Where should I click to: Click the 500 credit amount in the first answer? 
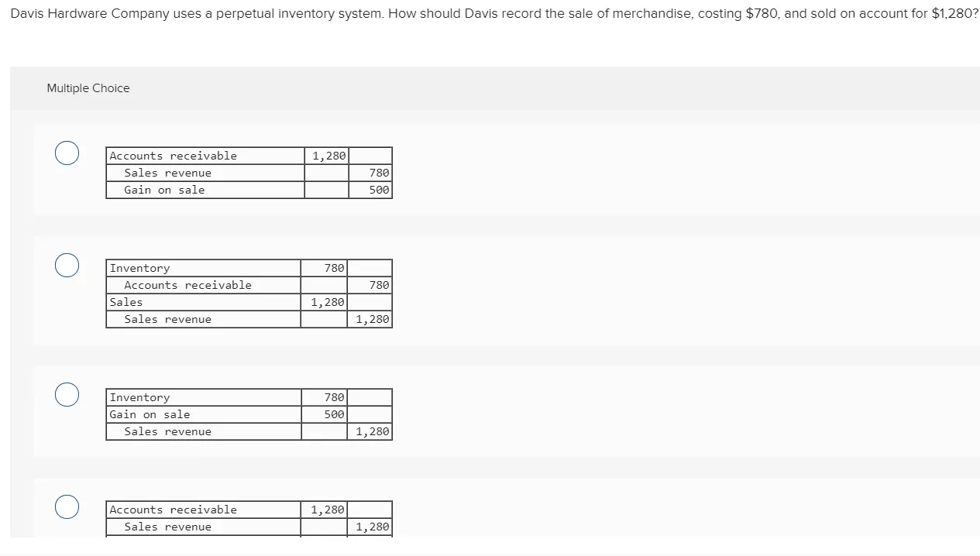(x=370, y=190)
